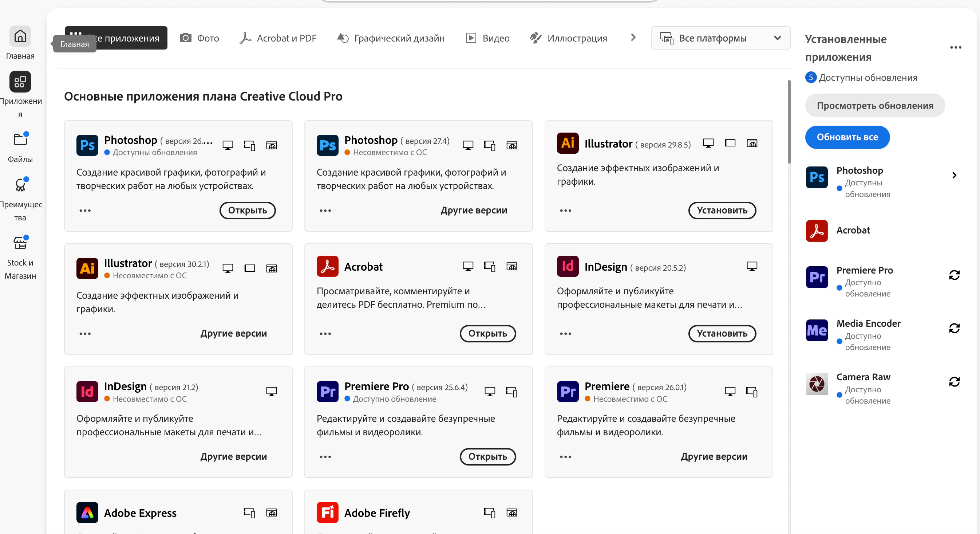Switch to the Иллюстрация tab
The width and height of the screenshot is (980, 534).
coord(569,38)
